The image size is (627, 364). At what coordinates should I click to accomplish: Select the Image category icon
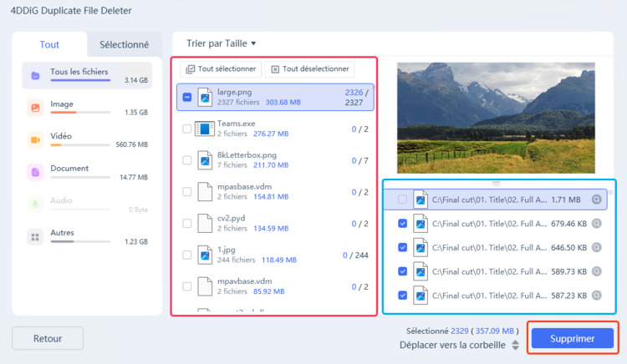(x=35, y=107)
